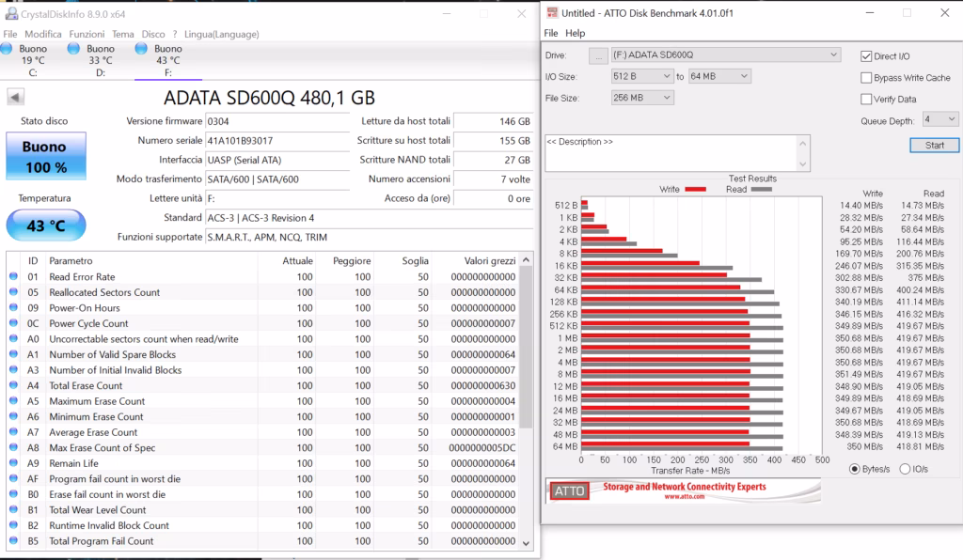Click the status dot for Remain Life
Screen dimensions: 963x560
[13, 463]
